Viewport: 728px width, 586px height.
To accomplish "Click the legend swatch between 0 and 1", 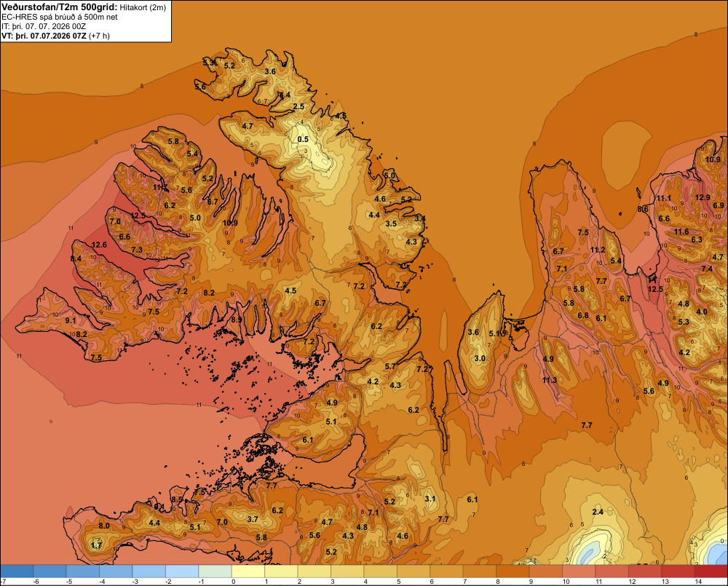I will pyautogui.click(x=248, y=571).
